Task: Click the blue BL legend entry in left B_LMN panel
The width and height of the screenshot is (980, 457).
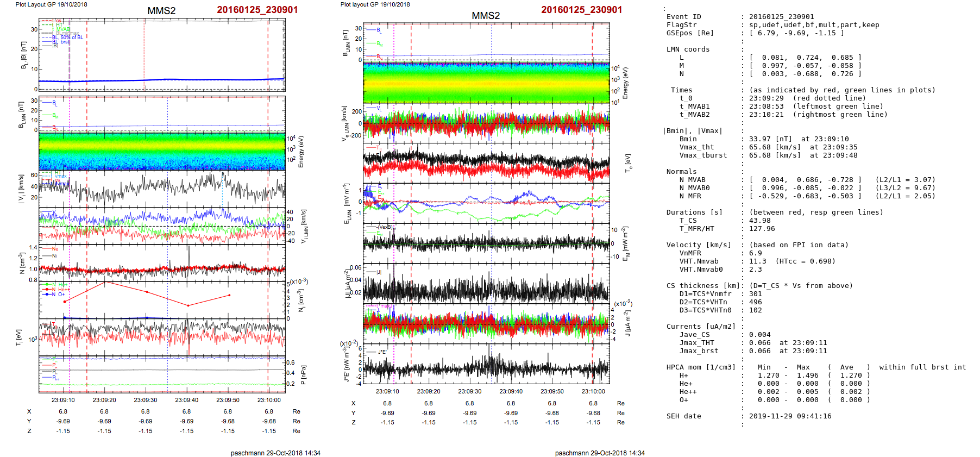Action: [x=53, y=103]
